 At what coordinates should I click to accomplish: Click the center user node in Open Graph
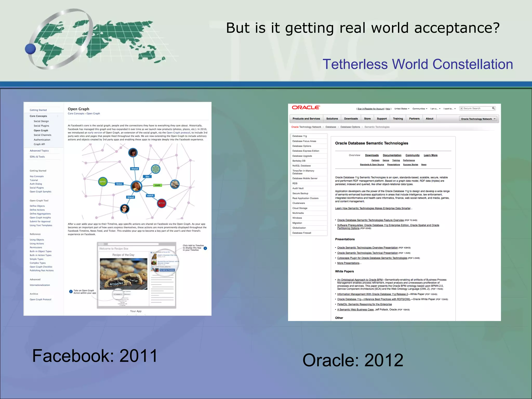tap(136, 186)
